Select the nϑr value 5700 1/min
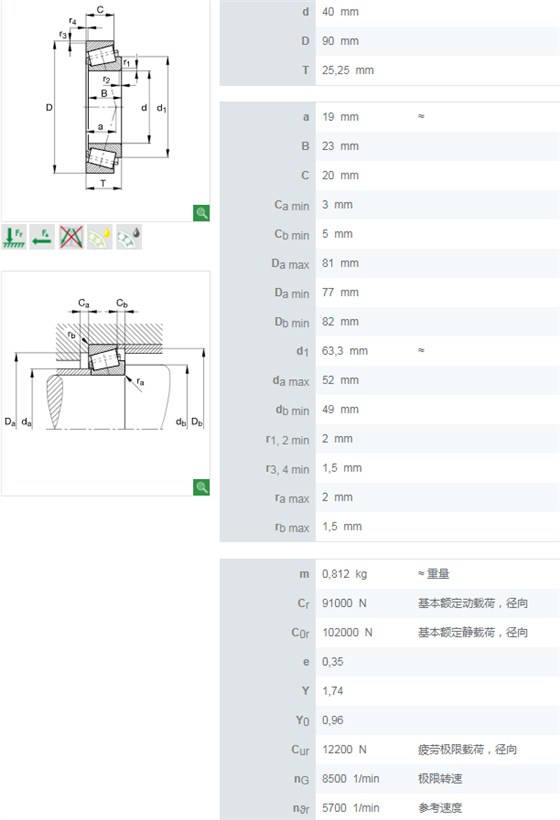Screen dimensions: 560x820 coord(351,808)
